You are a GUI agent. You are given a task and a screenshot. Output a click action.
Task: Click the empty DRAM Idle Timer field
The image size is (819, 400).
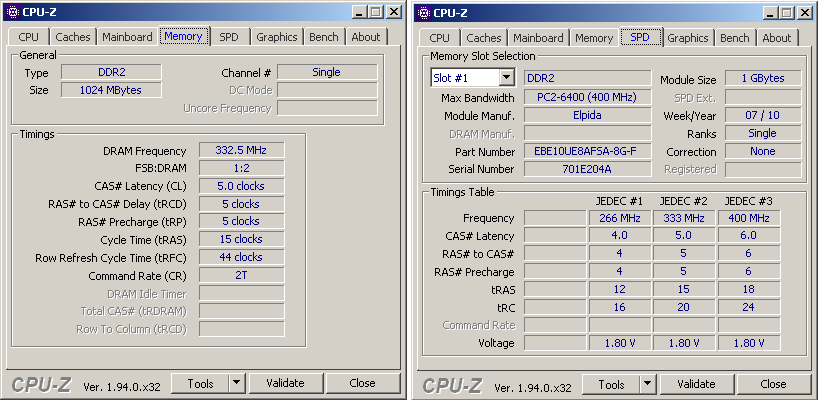coord(242,293)
